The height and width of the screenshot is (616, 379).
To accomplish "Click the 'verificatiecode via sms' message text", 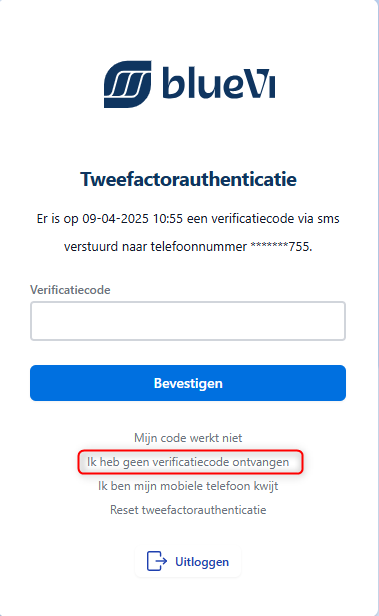I will [275, 218].
